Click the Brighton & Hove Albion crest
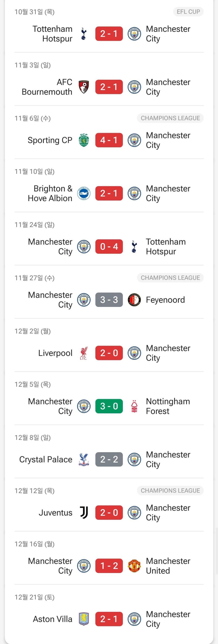 tap(84, 194)
